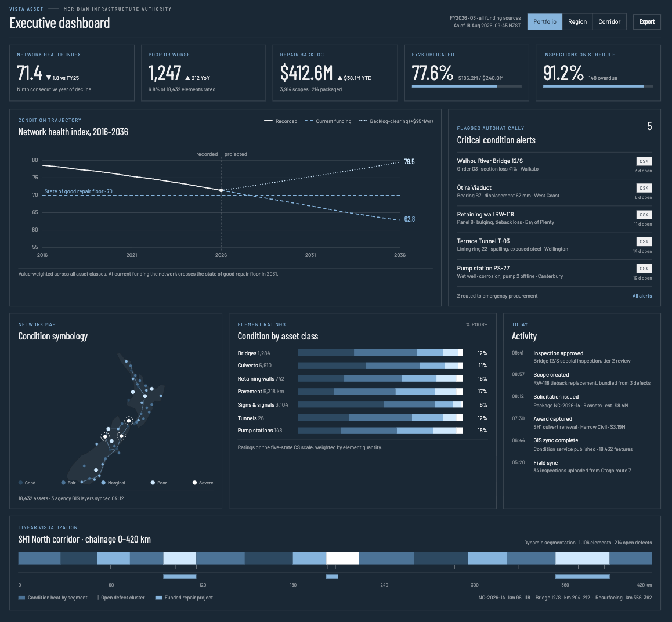
Task: Open the Waihou River Bridge 12/S alert
Action: (554, 165)
